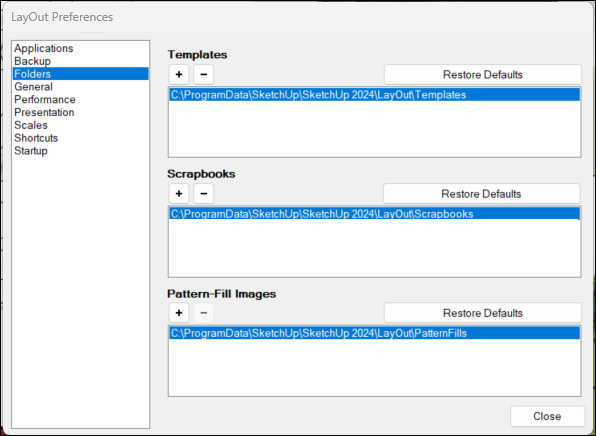Screen dimensions: 596x436
Task: Open the Applications preferences category
Action: 80,48
